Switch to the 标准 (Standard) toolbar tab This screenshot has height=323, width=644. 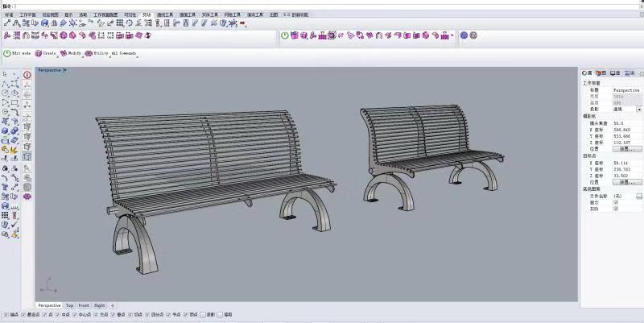click(9, 14)
